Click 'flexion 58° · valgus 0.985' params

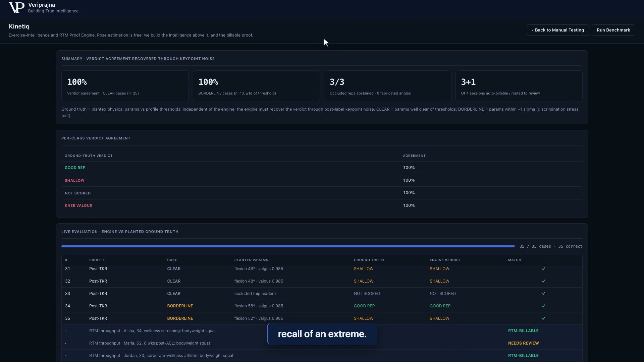259,306
